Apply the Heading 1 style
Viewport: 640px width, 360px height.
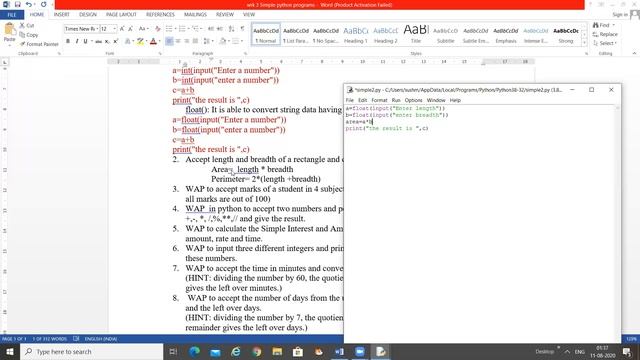pos(356,34)
